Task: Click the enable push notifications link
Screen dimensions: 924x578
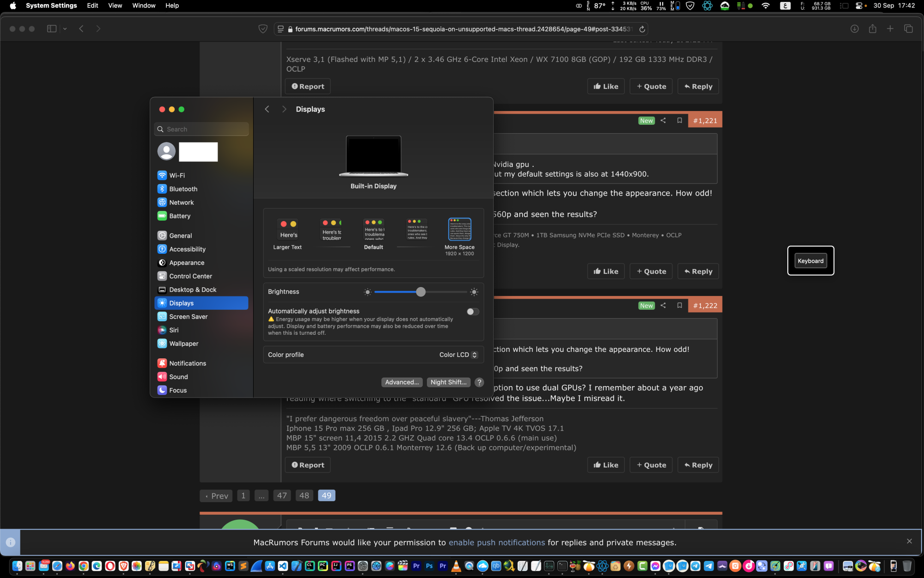Action: 497,542
